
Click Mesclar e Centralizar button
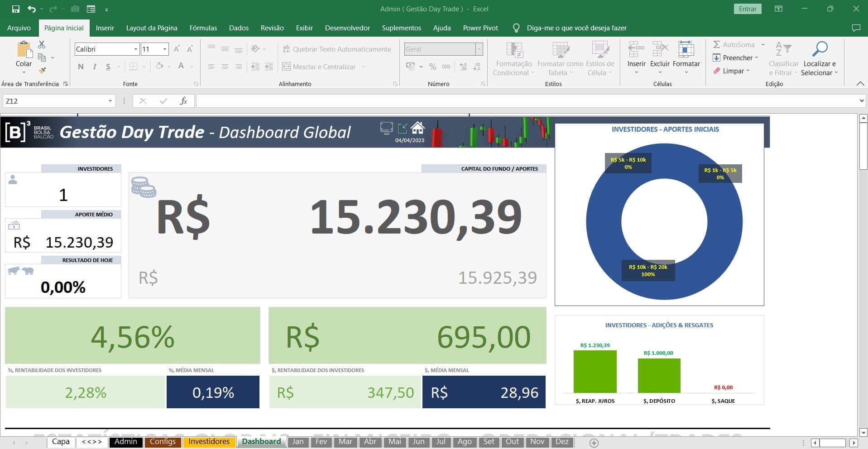[x=319, y=67]
